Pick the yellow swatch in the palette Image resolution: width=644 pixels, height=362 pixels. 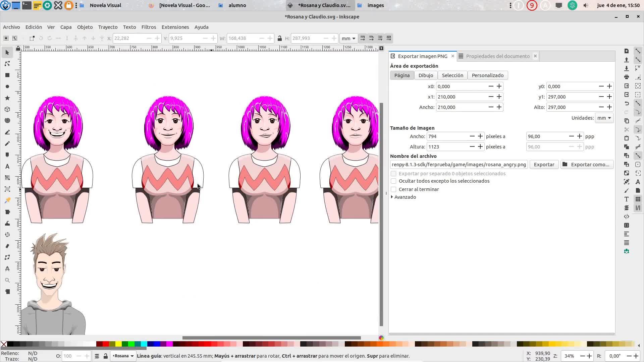pyautogui.click(x=118, y=344)
